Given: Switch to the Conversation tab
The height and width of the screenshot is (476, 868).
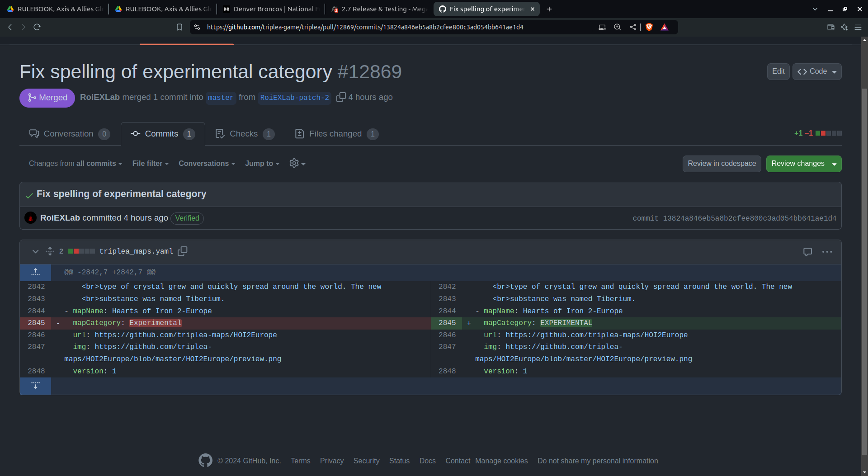Looking at the screenshot, I should tap(70, 134).
